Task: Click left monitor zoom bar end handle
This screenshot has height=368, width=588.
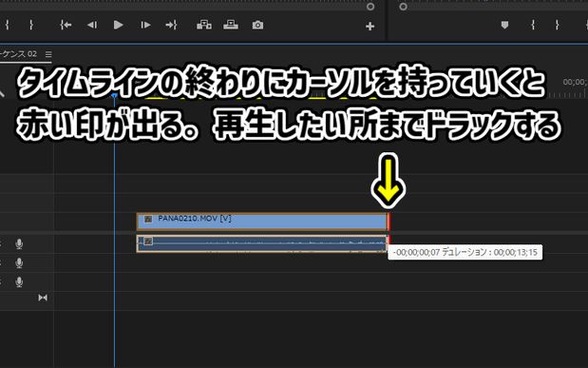Action: [x=370, y=7]
